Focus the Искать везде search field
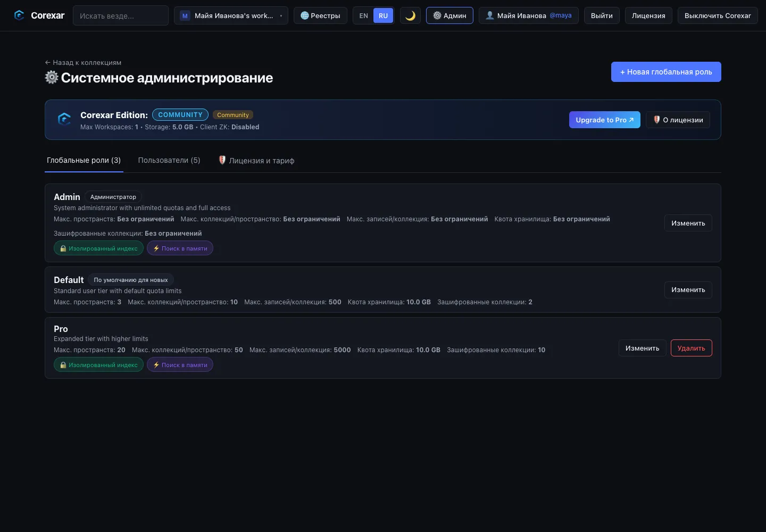The image size is (766, 532). pos(121,15)
